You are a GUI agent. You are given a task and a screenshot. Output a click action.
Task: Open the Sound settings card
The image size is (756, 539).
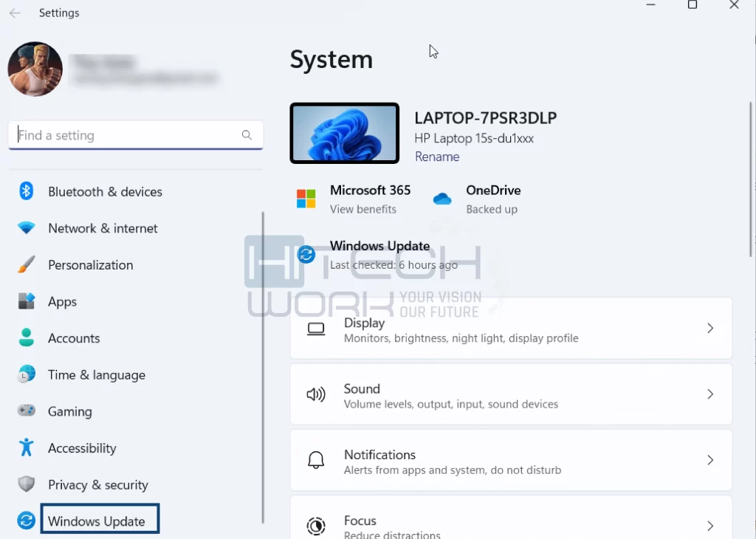pos(511,394)
